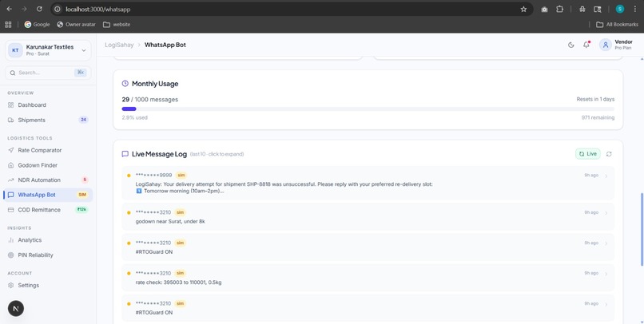Image resolution: width=644 pixels, height=324 pixels.
Task: Open Settings under Account
Action: 48,286
